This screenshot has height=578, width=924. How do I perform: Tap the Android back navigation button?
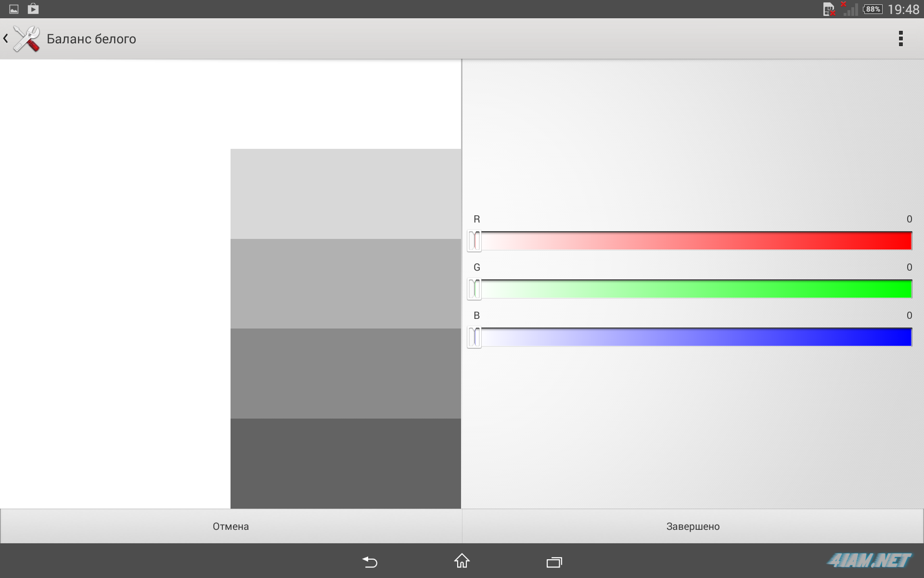point(370,562)
